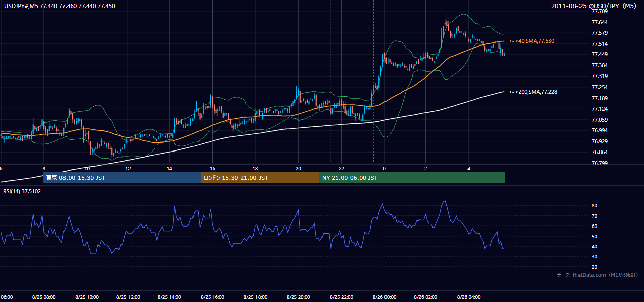644x302 pixels.
Task: Select the NY 21:00-06:00 JST session bar
Action: (x=412, y=178)
